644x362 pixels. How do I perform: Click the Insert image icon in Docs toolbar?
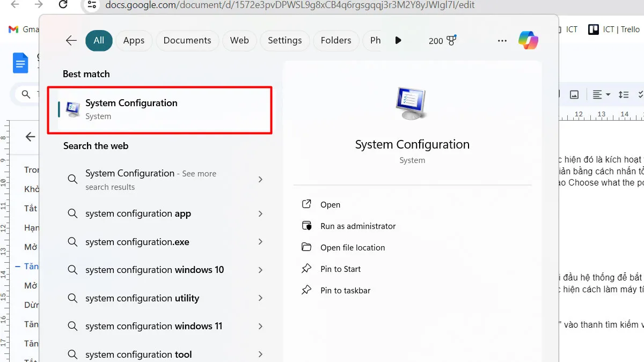pos(574,94)
